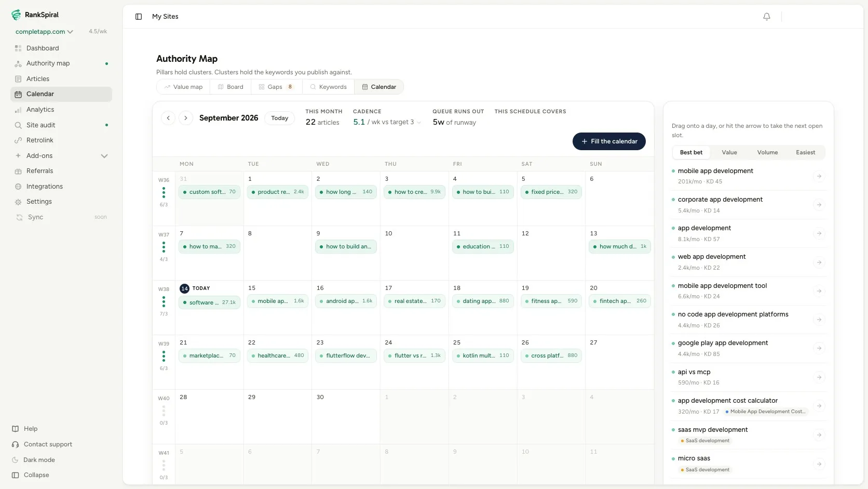Go to next month arrow
Image resolution: width=868 pixels, height=489 pixels.
tap(186, 118)
